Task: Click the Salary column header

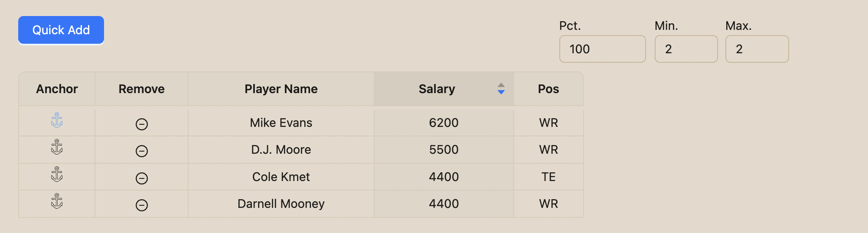Action: point(437,89)
